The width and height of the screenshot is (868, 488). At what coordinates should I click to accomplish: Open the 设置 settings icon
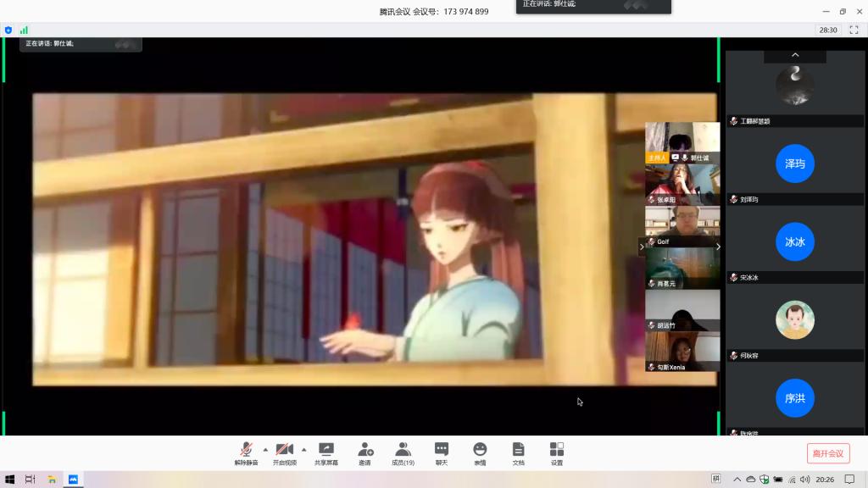(x=557, y=454)
